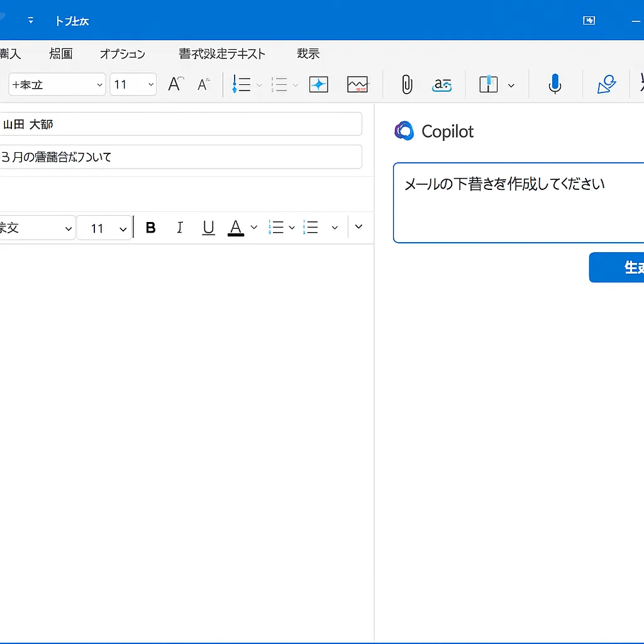
Task: Open the signature pen icon
Action: click(x=606, y=84)
